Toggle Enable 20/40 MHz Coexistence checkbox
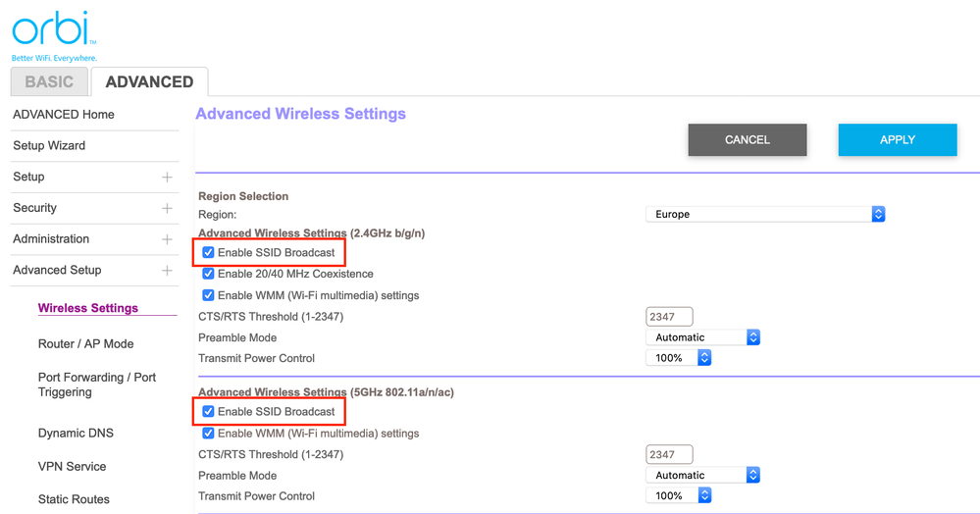 208,275
